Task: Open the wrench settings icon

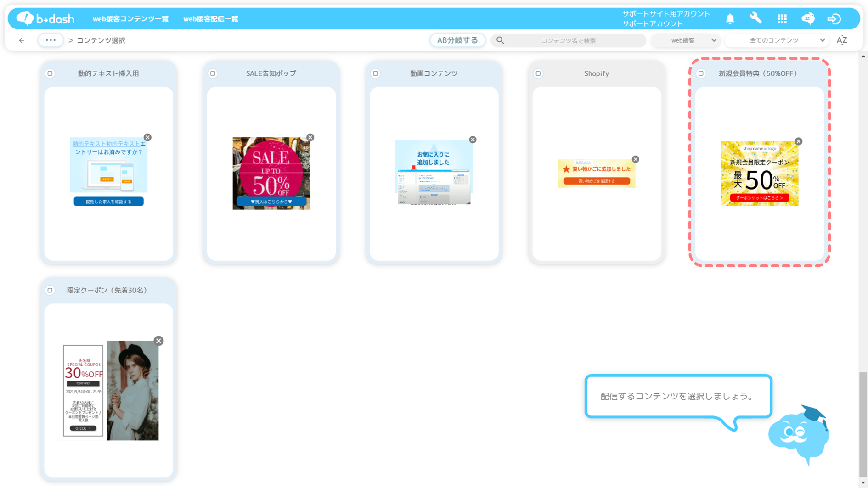Action: [755, 18]
